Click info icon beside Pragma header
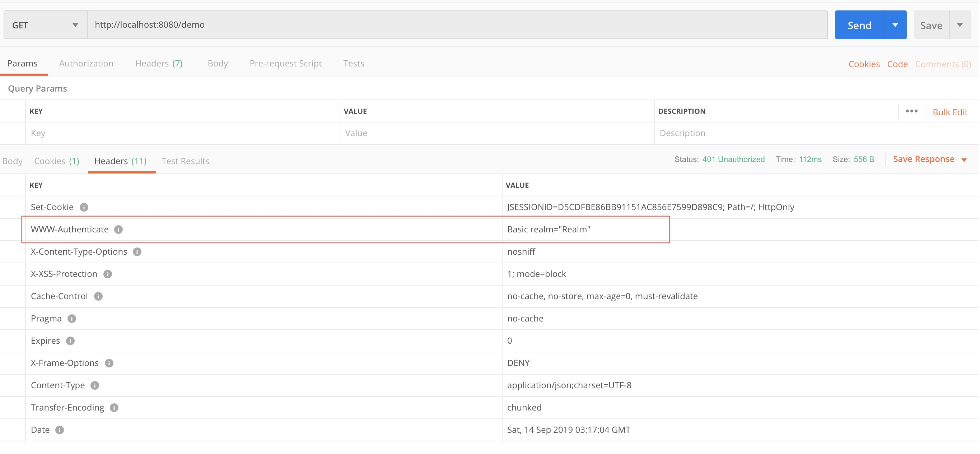The image size is (980, 454). [x=71, y=319]
